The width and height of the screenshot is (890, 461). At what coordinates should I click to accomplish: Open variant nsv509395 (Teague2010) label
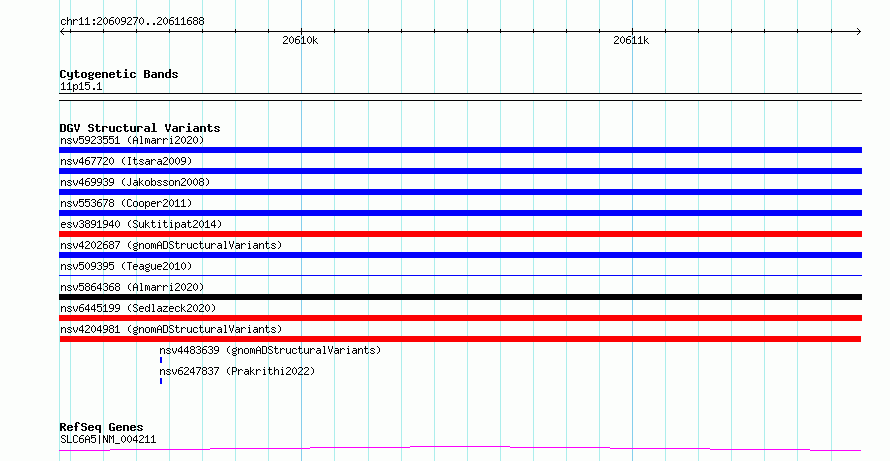126,266
